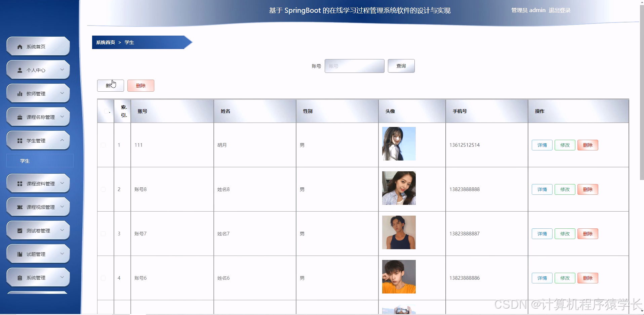Open avatar thumbnail of 胡月
This screenshot has width=644, height=315.
[x=399, y=144]
